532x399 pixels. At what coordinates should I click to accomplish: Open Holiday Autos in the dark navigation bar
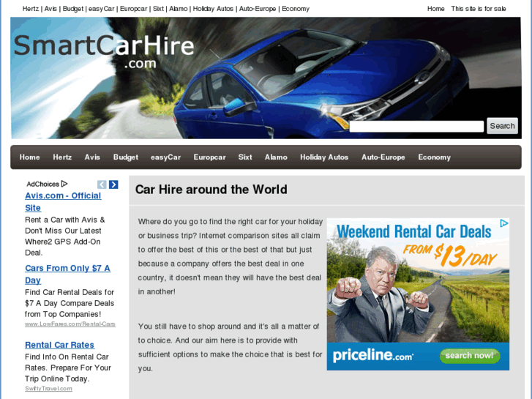pos(324,157)
